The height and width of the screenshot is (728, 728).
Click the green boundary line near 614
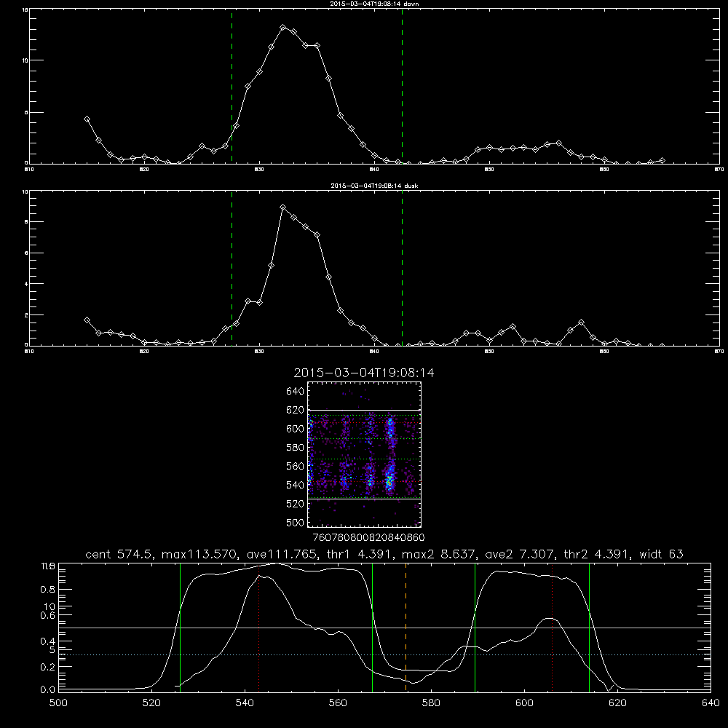(589, 627)
